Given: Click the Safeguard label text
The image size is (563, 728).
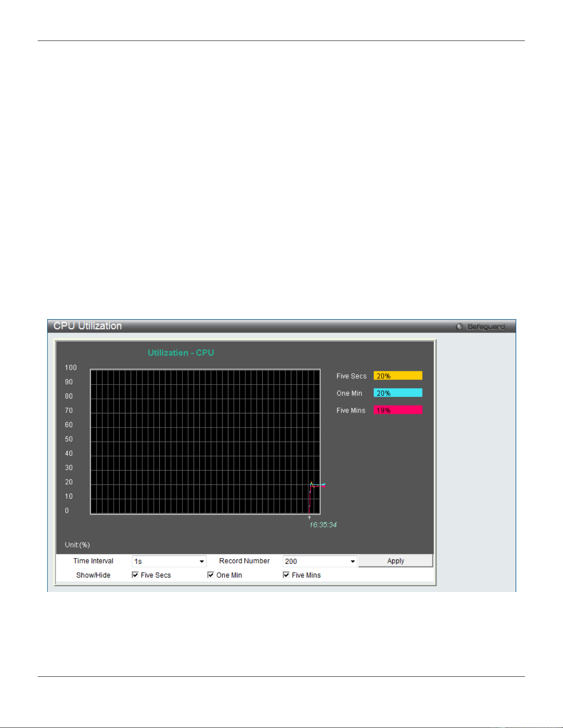Looking at the screenshot, I should pos(486,327).
